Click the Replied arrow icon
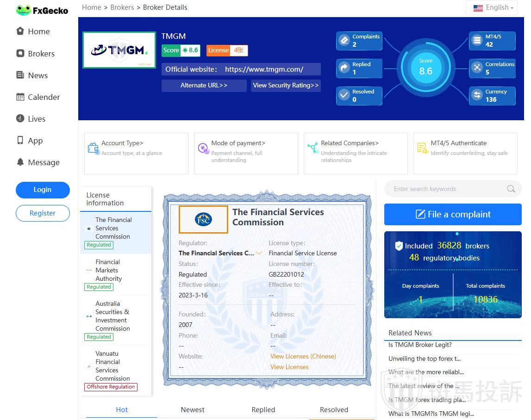This screenshot has width=531, height=420. [x=344, y=68]
